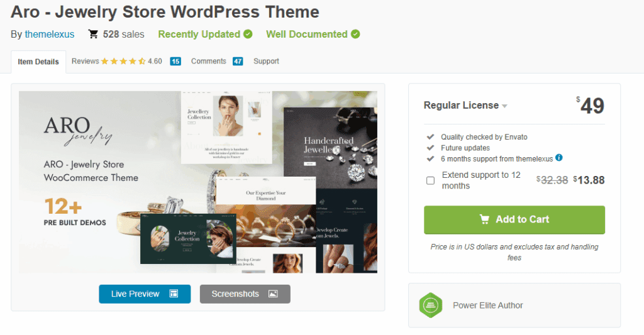Click the Aro Jewelry Store WordPress Theme title
The image size is (644, 335).
coord(165,11)
